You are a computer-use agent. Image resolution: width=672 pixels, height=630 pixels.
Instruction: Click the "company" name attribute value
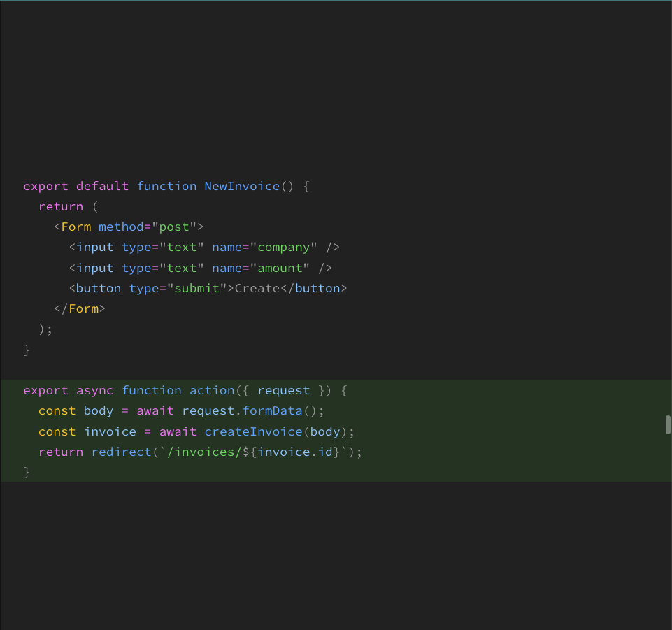tap(283, 248)
